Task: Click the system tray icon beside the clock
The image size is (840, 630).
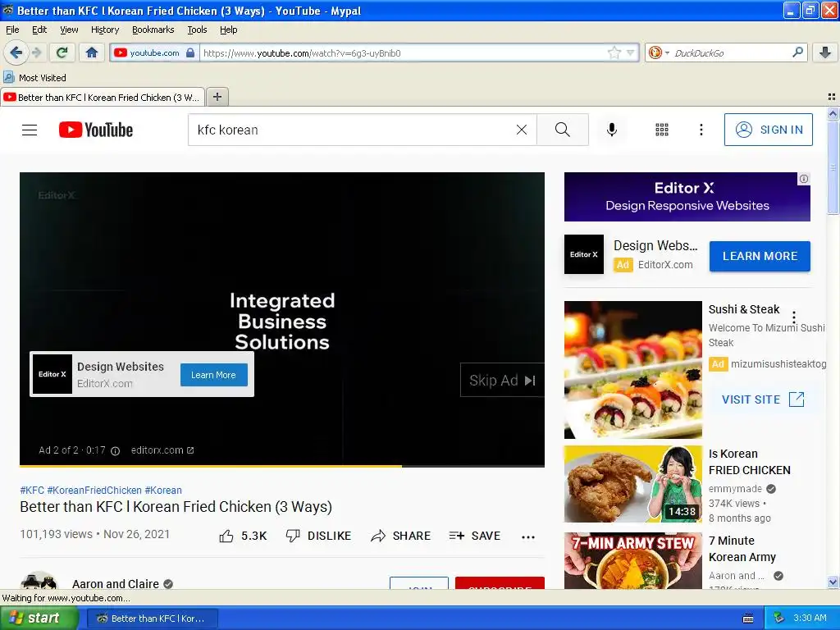Action: click(x=778, y=618)
